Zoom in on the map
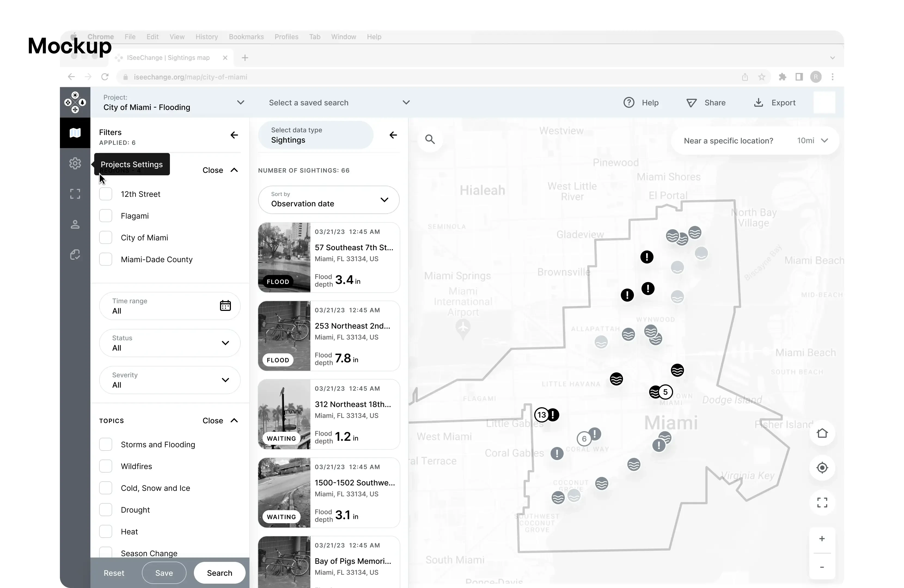 click(821, 539)
